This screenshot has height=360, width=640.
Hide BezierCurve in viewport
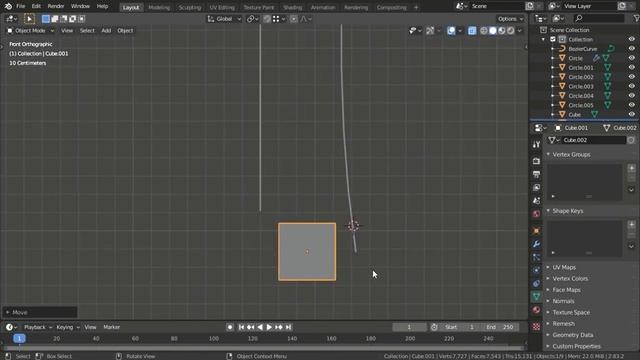point(631,49)
